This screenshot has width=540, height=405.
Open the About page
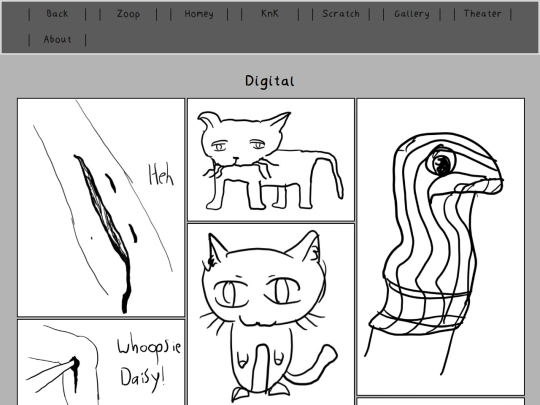[x=58, y=39]
